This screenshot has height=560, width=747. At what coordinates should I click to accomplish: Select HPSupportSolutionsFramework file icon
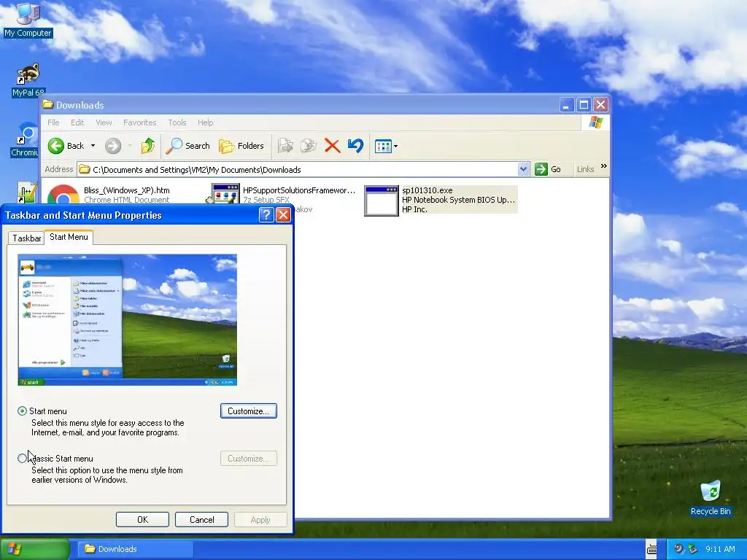[x=224, y=194]
